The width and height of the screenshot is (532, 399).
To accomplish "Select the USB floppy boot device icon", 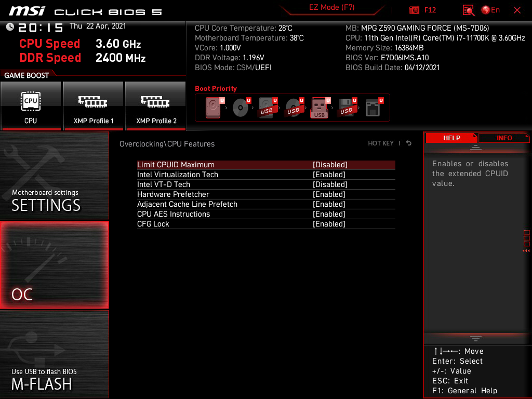I will point(347,108).
